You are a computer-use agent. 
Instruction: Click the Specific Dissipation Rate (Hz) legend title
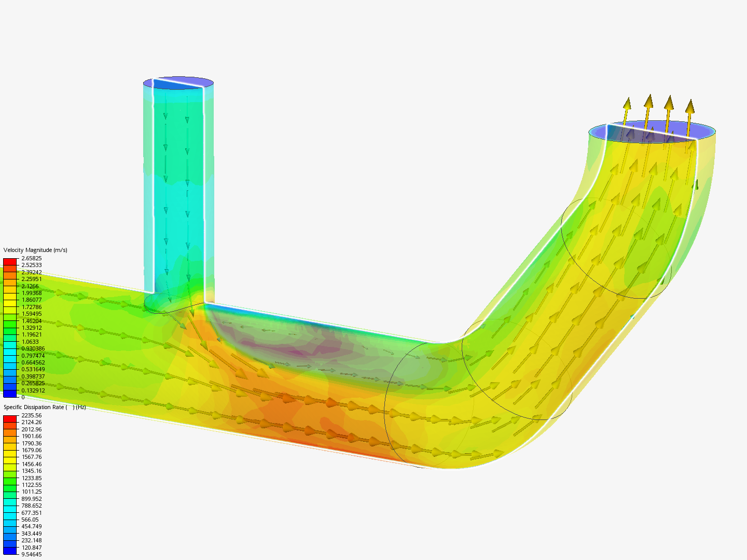click(45, 407)
